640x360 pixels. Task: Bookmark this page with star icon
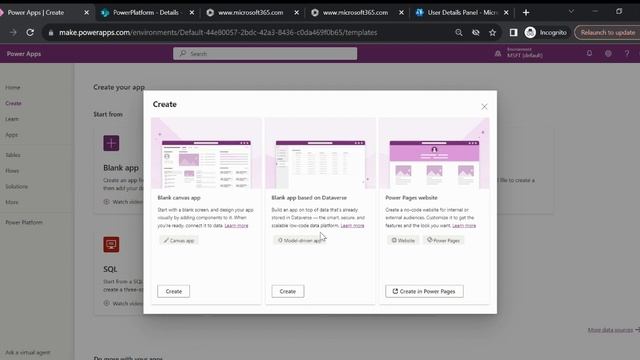[493, 32]
